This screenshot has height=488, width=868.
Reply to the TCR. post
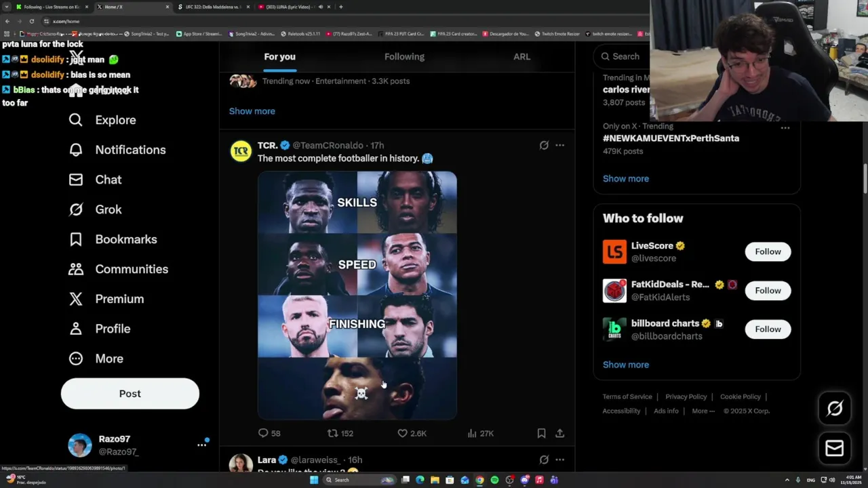click(269, 433)
